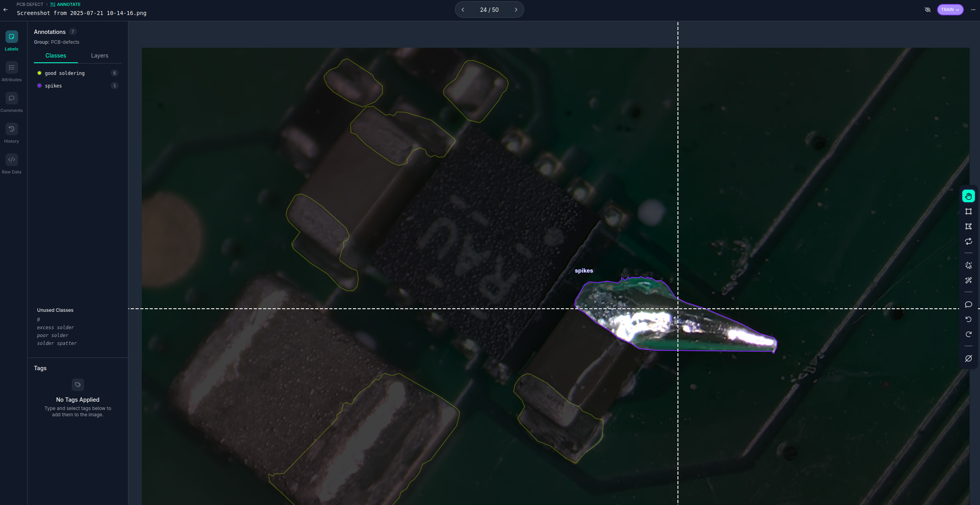Image resolution: width=980 pixels, height=505 pixels.
Task: Switch to the Layers tab
Action: [x=100, y=56]
